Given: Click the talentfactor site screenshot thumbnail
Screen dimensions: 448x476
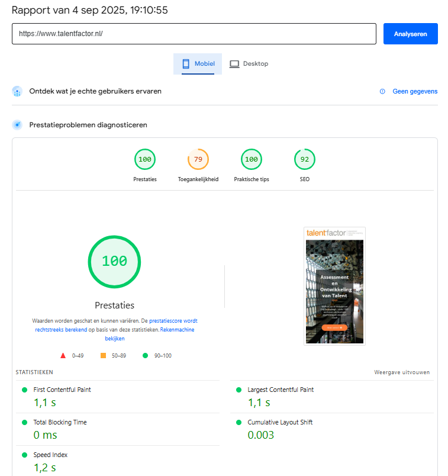Looking at the screenshot, I should tap(334, 286).
